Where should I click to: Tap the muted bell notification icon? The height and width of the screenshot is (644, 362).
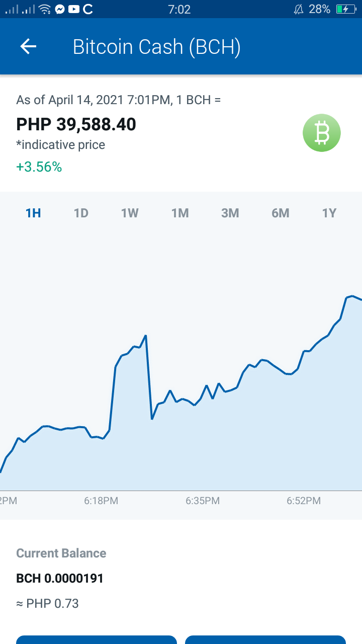pos(299,9)
